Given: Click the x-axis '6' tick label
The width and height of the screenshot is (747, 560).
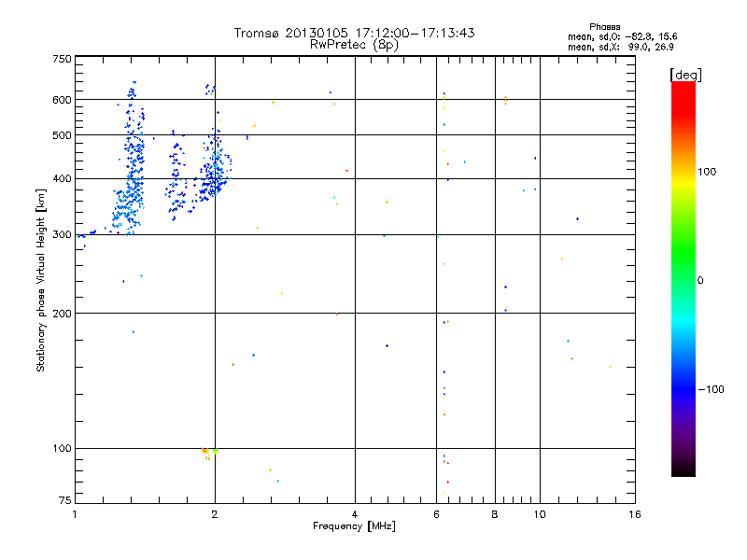Looking at the screenshot, I should (x=436, y=514).
